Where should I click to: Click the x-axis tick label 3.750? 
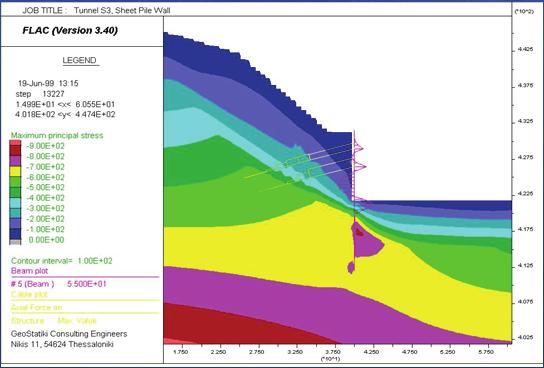click(x=334, y=352)
